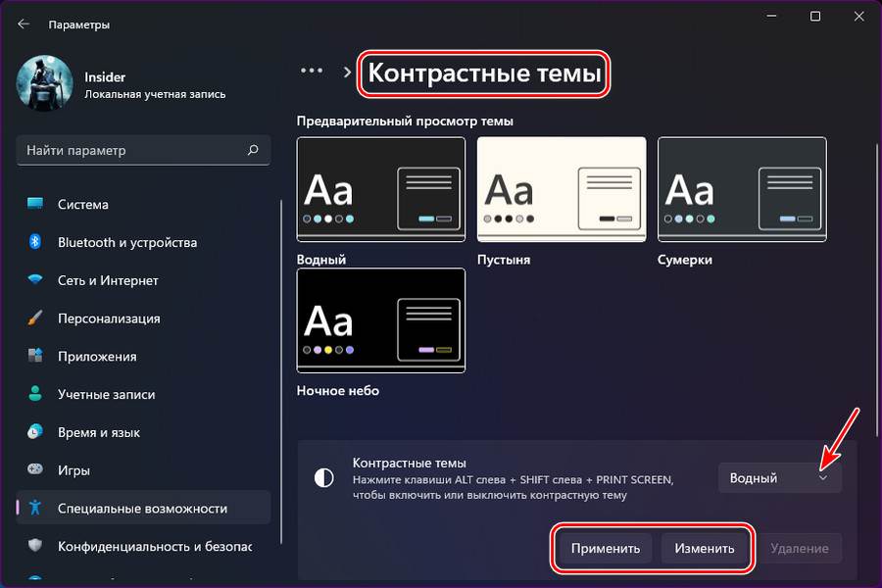This screenshot has width=882, height=588.
Task: Select the Пустыня theme preview
Action: 562,189
